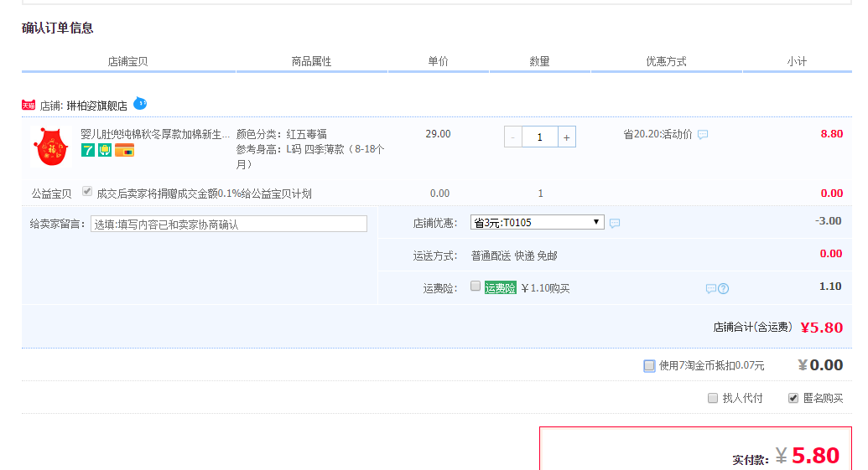
Task: Increase quantity with the plus button
Action: point(567,137)
